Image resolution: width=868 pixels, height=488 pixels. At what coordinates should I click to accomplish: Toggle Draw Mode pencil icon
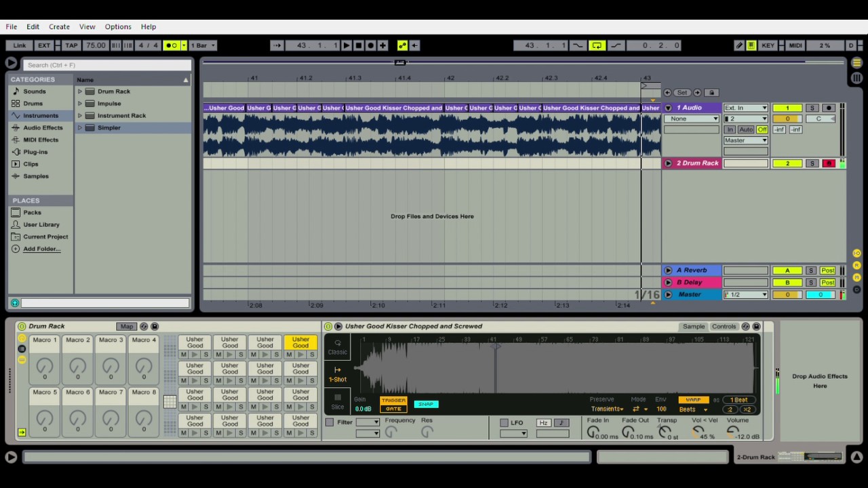pos(739,45)
